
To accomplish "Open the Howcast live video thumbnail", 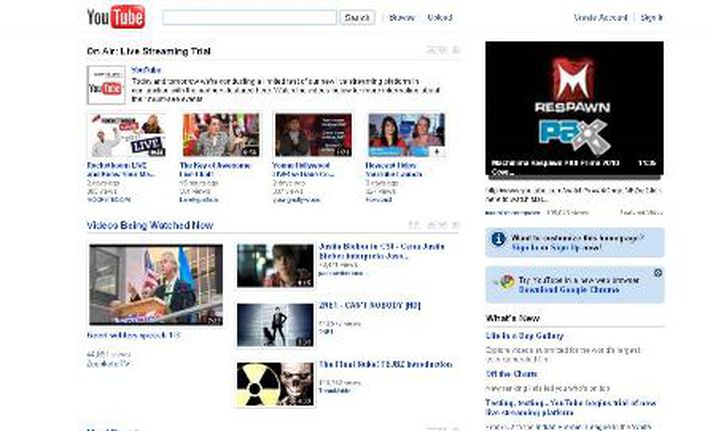I will [x=407, y=135].
